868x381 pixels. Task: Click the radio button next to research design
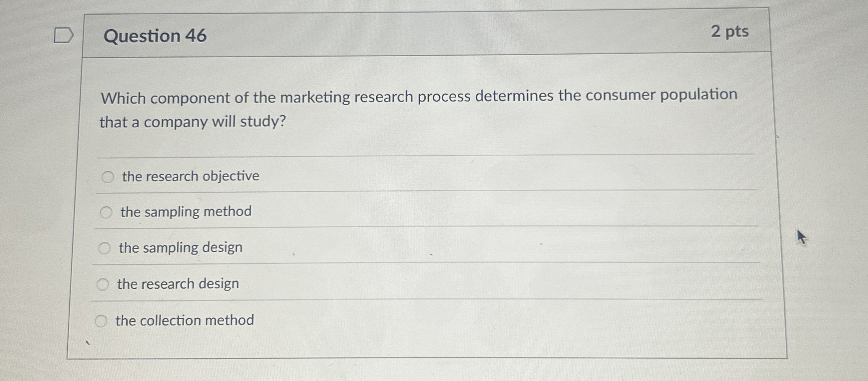pos(103,284)
